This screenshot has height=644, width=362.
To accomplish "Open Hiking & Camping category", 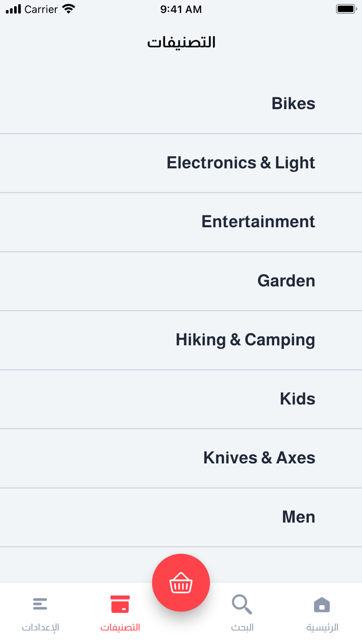I will pos(245,340).
